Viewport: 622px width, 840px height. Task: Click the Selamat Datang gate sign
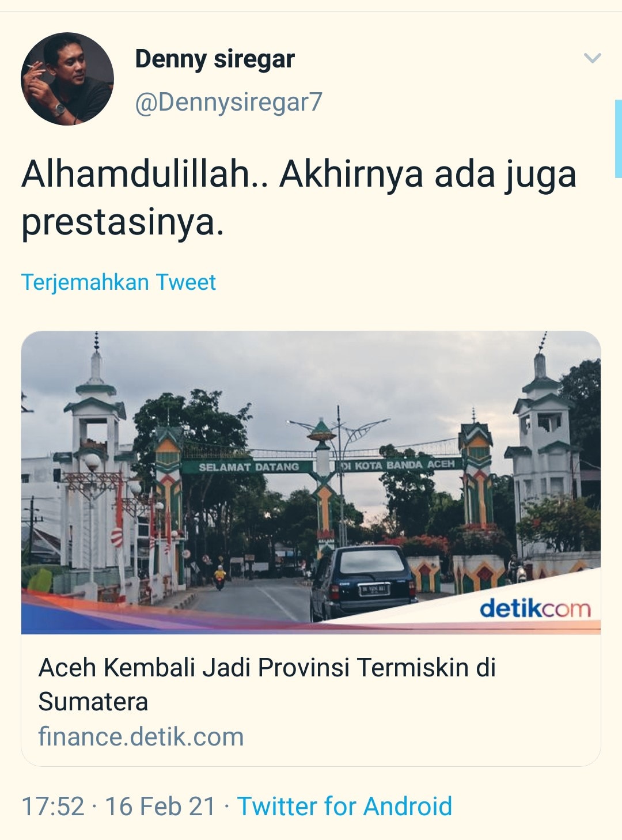pyautogui.click(x=249, y=467)
